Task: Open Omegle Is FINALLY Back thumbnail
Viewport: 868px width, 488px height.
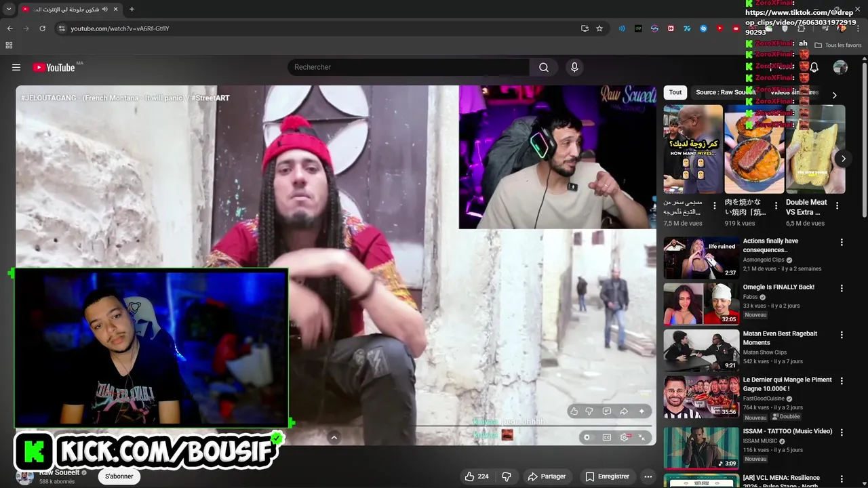Action: 701,304
